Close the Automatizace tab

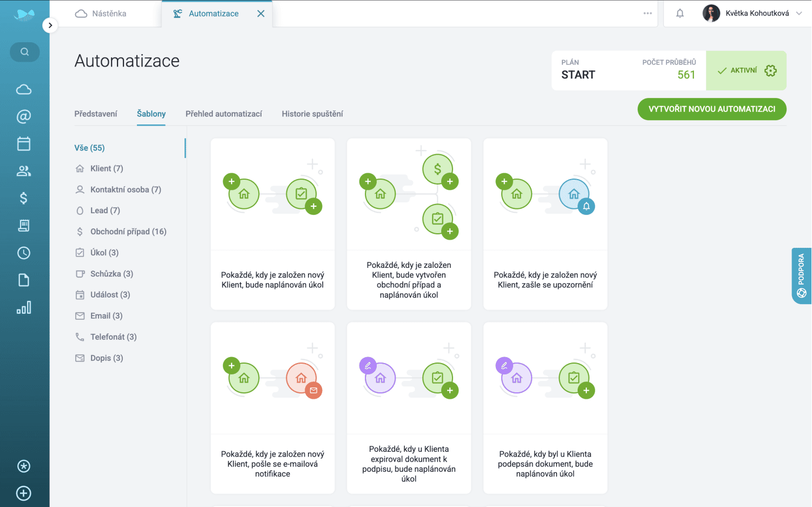(x=261, y=14)
